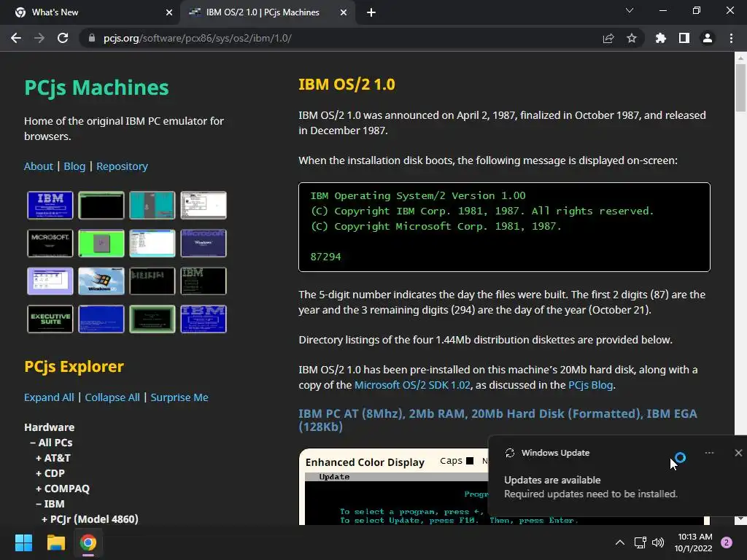Open the notification count badge

(x=727, y=542)
